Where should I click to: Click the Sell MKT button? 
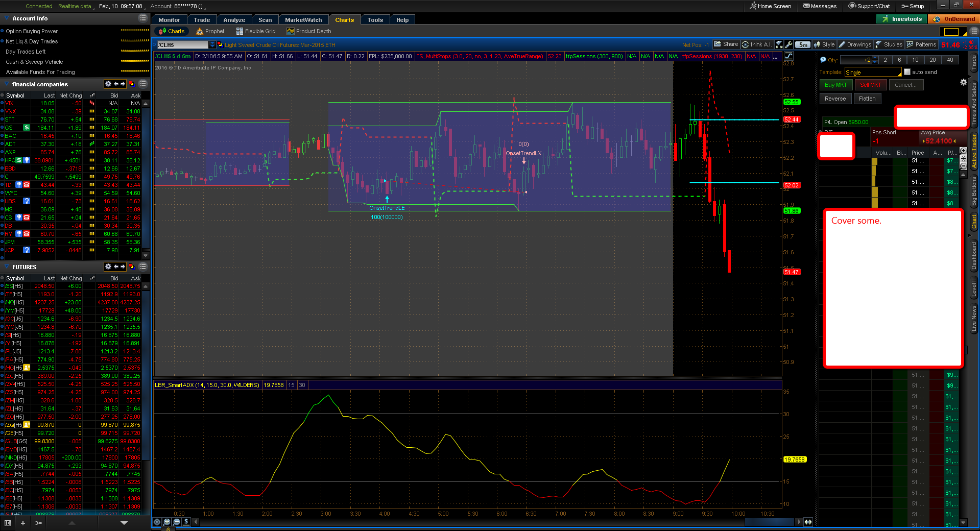tap(870, 85)
